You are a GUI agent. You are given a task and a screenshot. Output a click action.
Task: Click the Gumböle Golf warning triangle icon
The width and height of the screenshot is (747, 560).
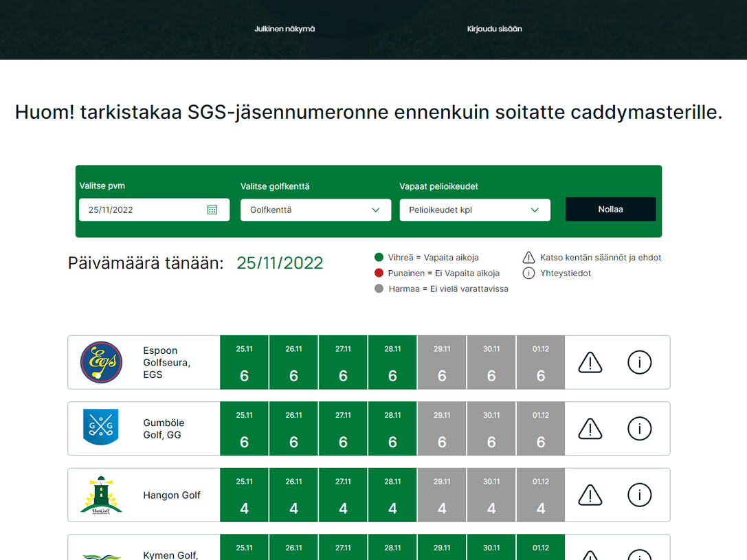click(590, 428)
